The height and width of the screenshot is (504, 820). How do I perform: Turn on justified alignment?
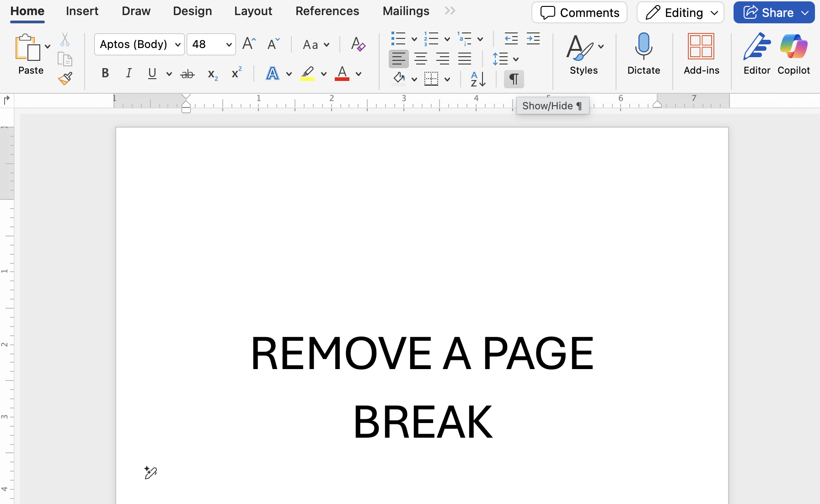point(465,59)
